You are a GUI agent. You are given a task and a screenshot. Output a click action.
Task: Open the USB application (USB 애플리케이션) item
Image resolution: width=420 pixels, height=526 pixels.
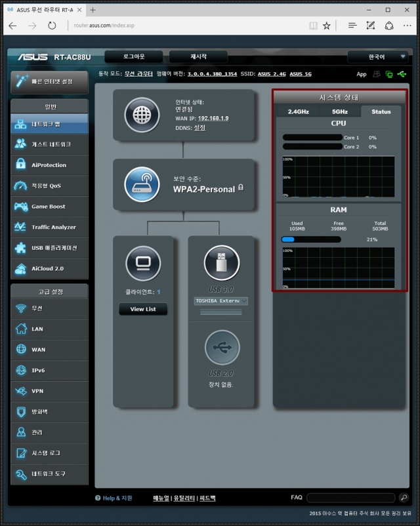point(49,248)
